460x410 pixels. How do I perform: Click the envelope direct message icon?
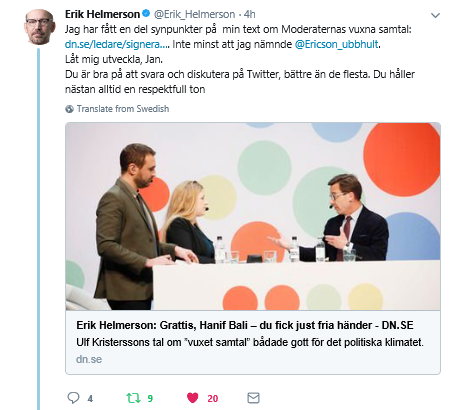pyautogui.click(x=253, y=398)
